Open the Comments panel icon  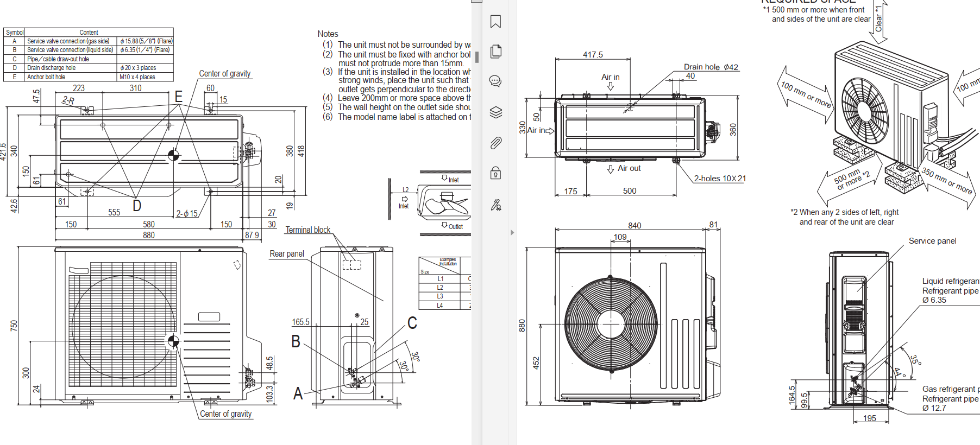click(495, 81)
